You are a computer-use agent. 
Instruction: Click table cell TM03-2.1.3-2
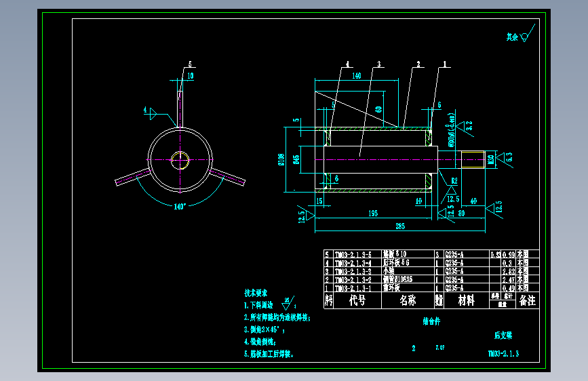point(353,280)
